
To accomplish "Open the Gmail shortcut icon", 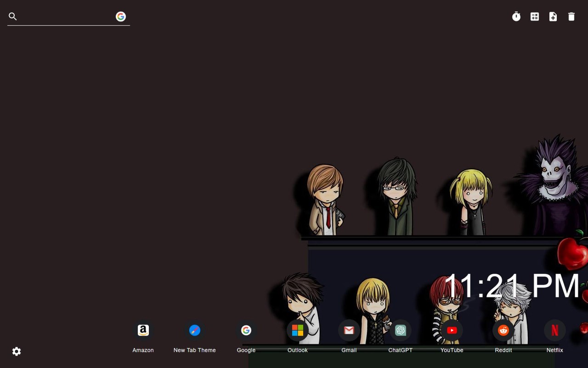I will [349, 330].
